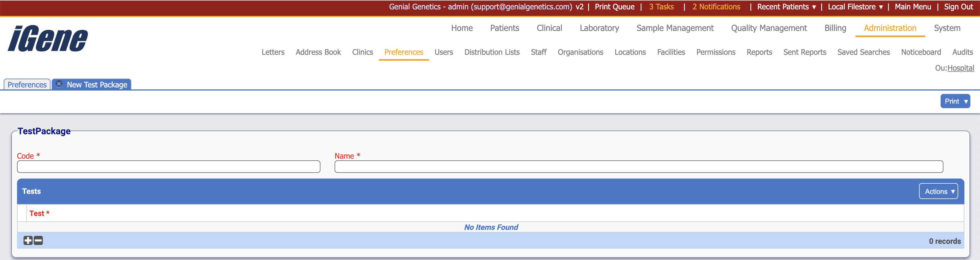
Task: Click the plus icon to add test row
Action: click(x=28, y=240)
